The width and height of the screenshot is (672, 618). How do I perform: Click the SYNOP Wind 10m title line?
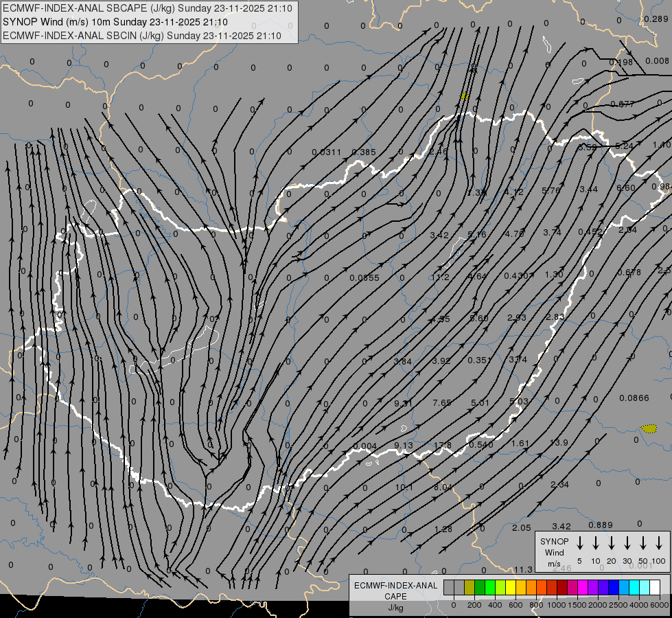[x=115, y=22]
